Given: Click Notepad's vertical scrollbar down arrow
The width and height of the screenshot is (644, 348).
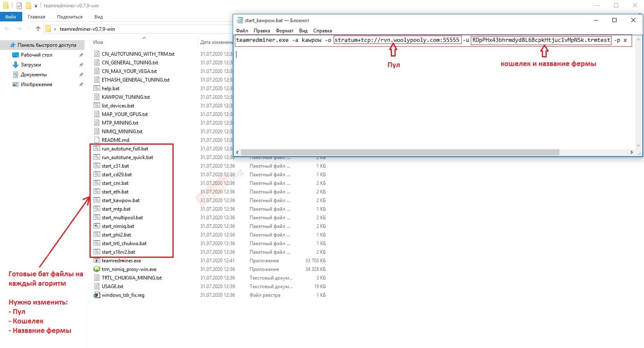Looking at the screenshot, I should pyautogui.click(x=638, y=145).
